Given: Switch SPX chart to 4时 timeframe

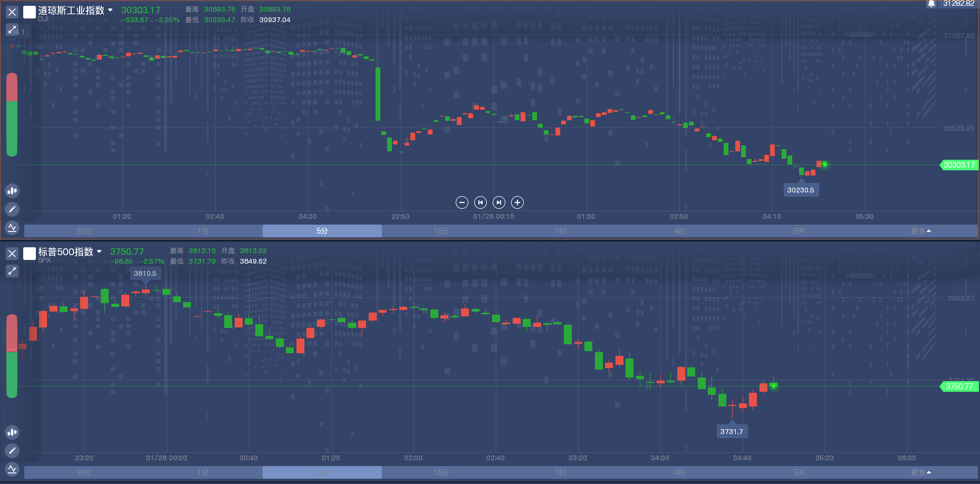Looking at the screenshot, I should pos(680,472).
